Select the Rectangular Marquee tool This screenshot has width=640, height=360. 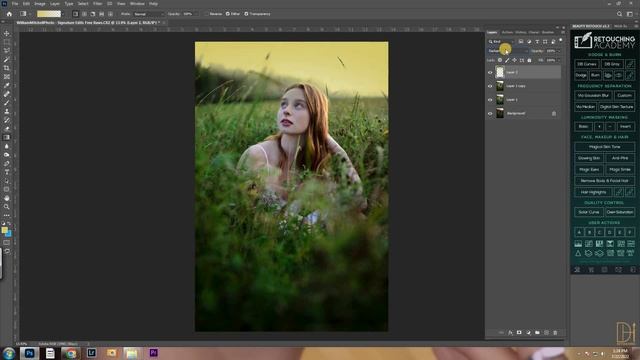(x=7, y=42)
